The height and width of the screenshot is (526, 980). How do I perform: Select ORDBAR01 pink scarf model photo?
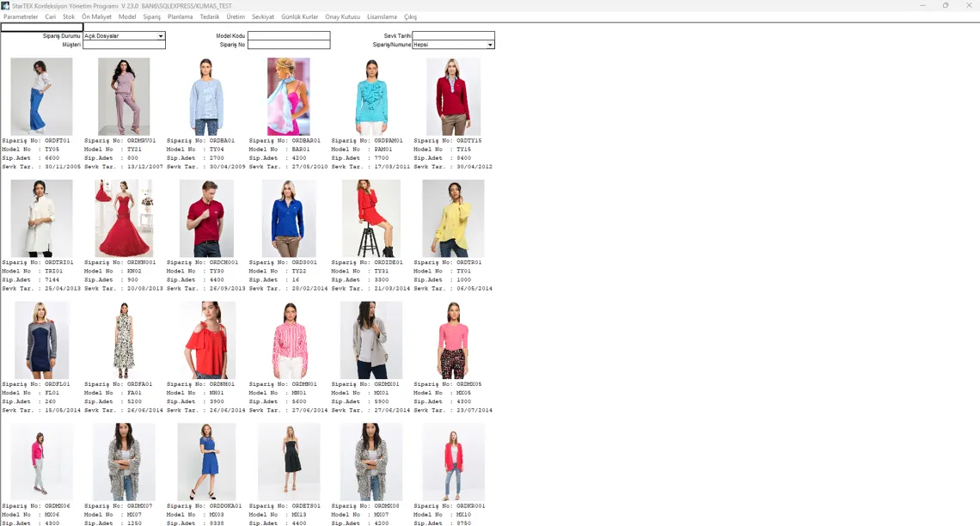coord(288,96)
